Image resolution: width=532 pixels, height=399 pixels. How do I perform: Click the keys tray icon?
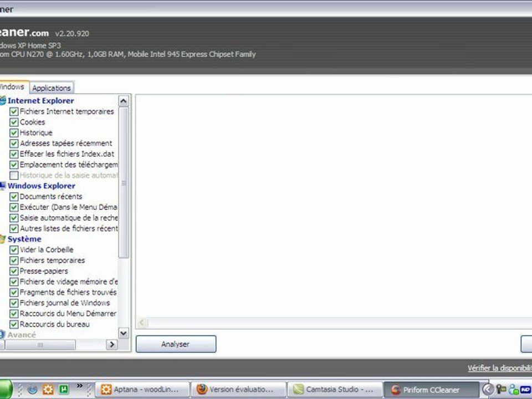501,390
